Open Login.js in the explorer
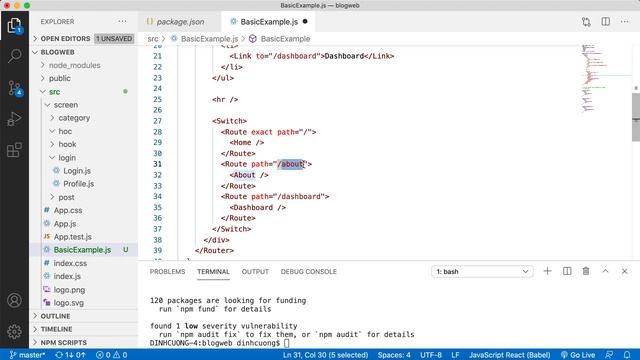 pyautogui.click(x=77, y=171)
